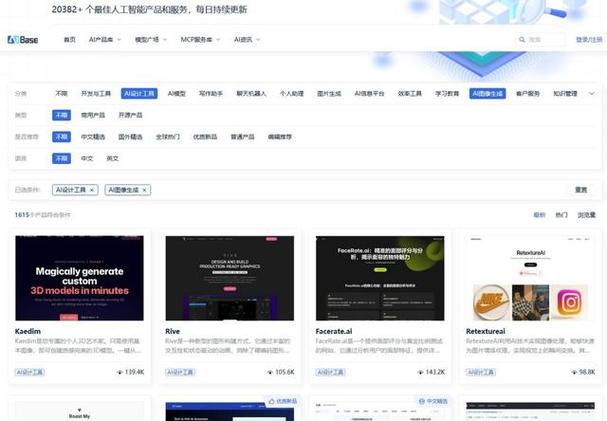Remove the AI图像生成 selected condition chip
This screenshot has height=421, width=607.
tap(144, 190)
